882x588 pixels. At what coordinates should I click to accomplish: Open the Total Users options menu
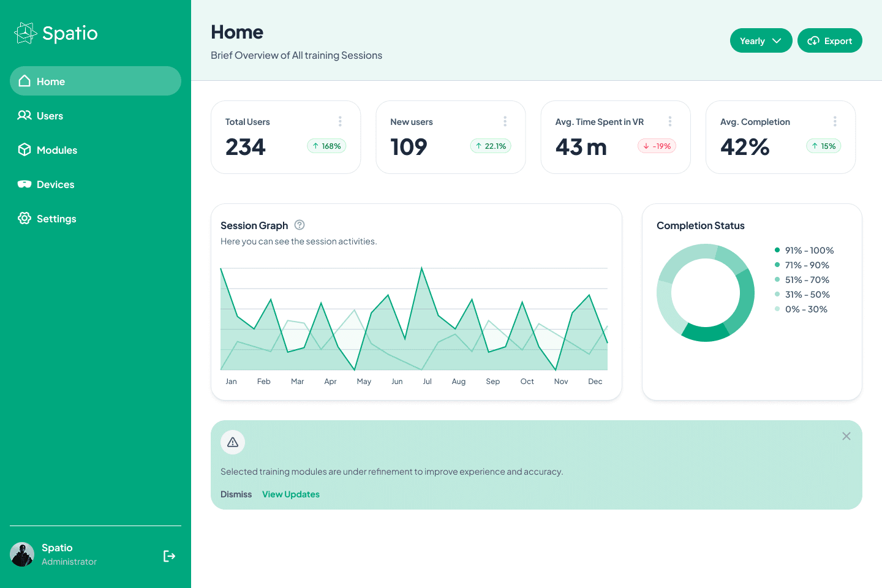pos(340,121)
